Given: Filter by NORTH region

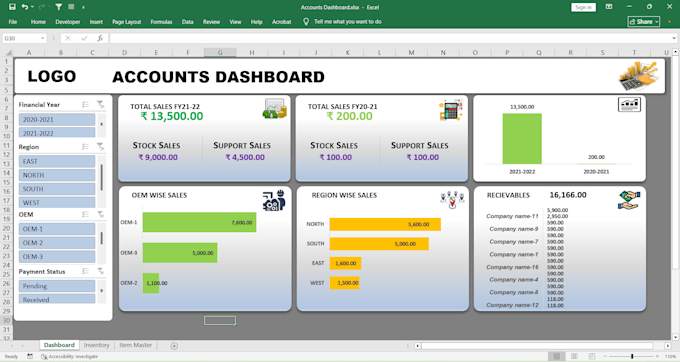Looking at the screenshot, I should click(x=57, y=175).
